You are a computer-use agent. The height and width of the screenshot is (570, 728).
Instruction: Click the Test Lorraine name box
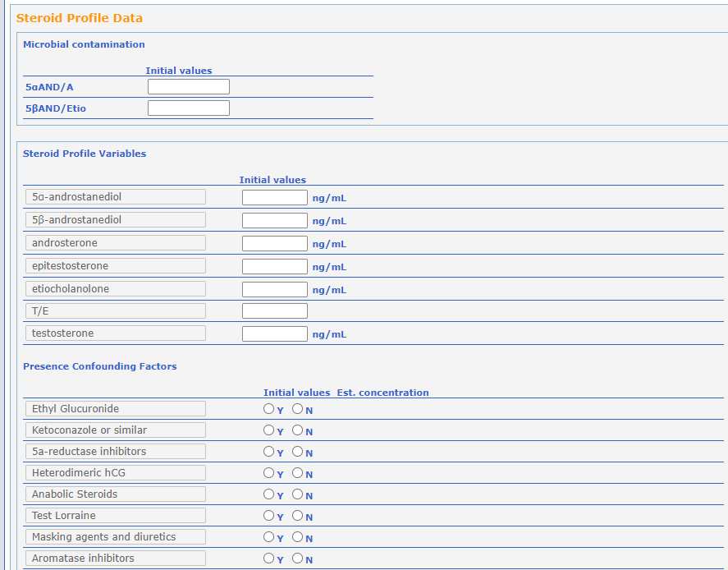pyautogui.click(x=116, y=516)
